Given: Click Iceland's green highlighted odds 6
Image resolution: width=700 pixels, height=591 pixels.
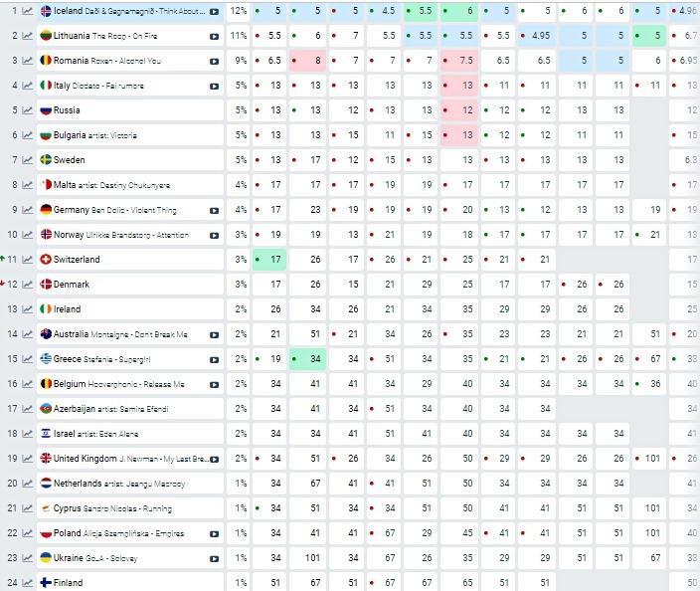Looking at the screenshot, I should pos(459,11).
